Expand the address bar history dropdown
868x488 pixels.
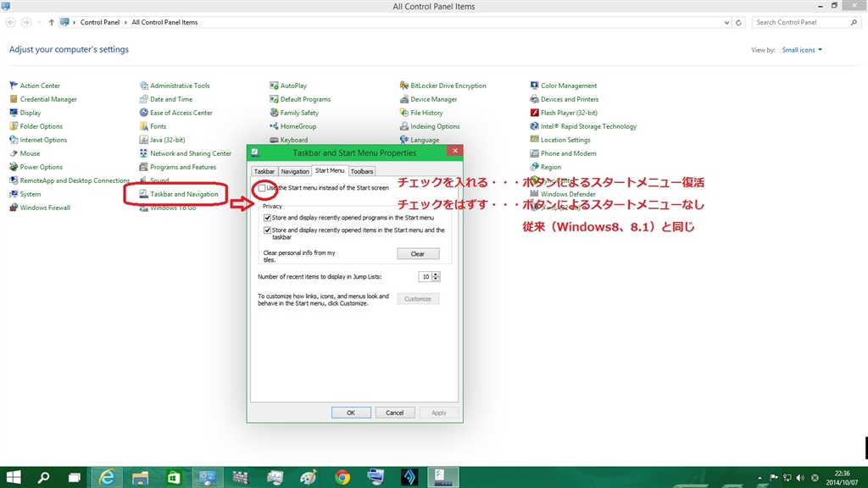726,23
